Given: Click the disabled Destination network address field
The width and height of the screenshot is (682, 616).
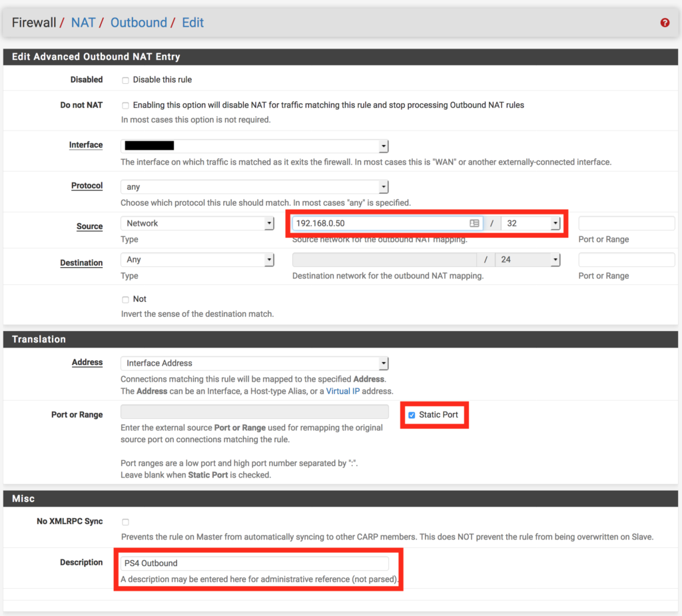Looking at the screenshot, I should click(384, 260).
